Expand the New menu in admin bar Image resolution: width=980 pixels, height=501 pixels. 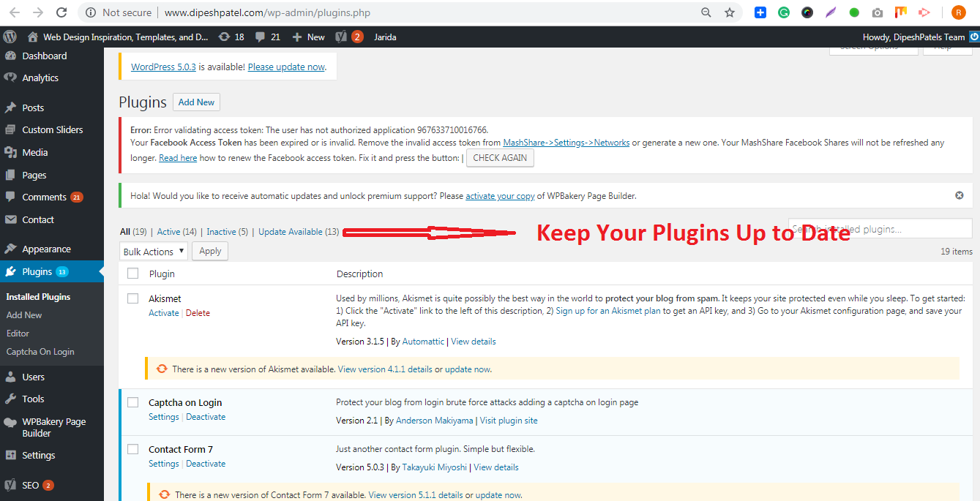coord(308,37)
